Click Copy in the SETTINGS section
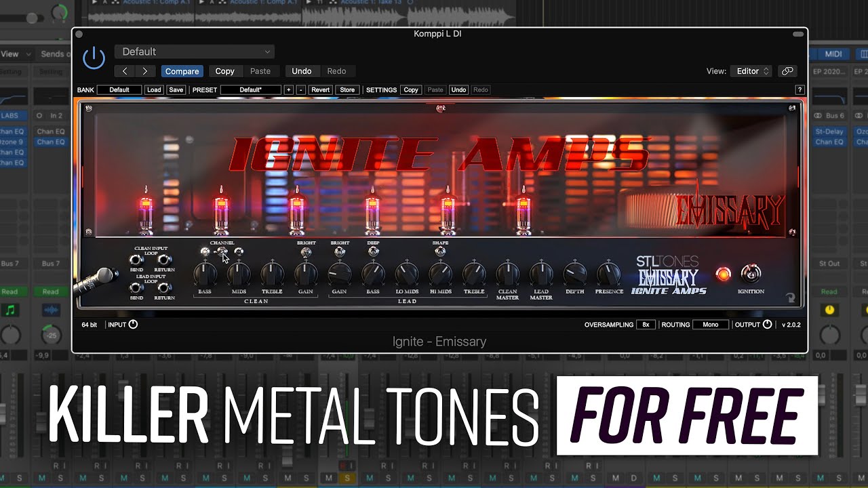The width and height of the screenshot is (868, 488). (411, 89)
